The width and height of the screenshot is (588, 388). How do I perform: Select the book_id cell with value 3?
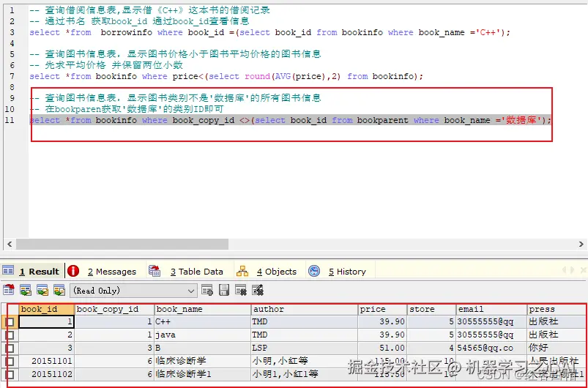(47, 348)
